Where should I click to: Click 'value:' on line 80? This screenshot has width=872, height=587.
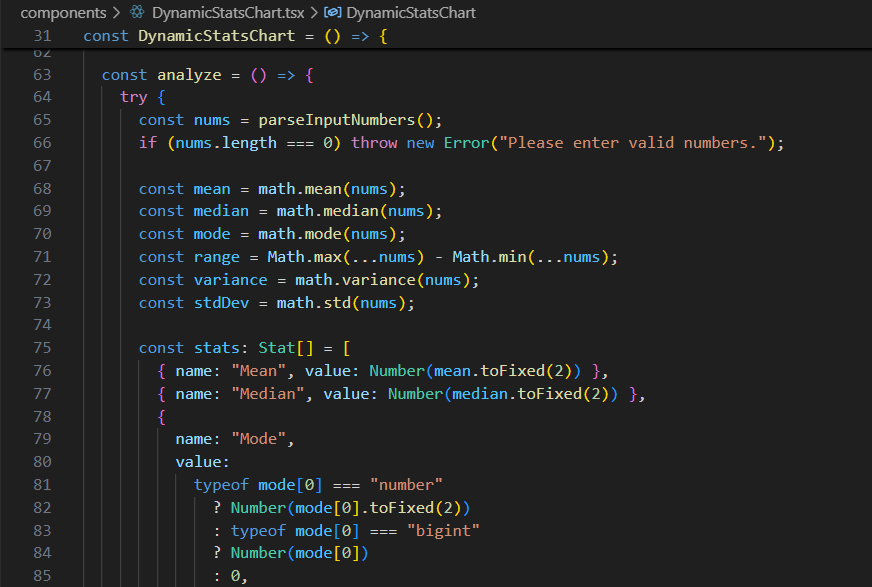[x=202, y=462]
